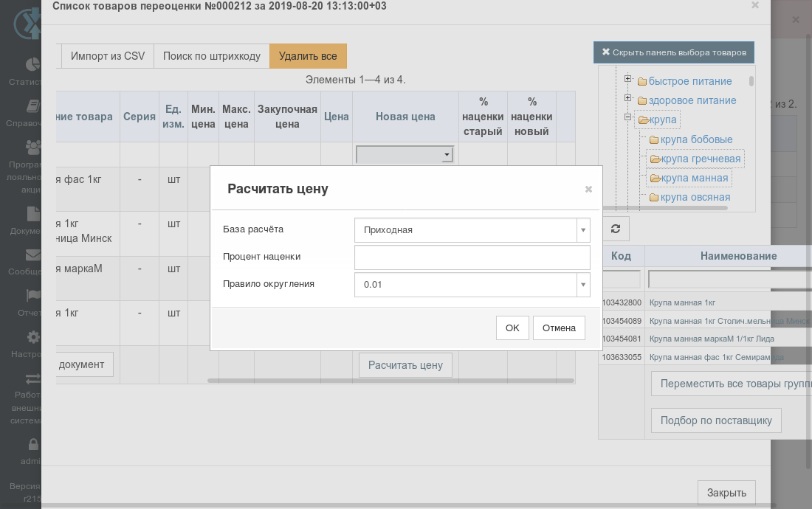Click "Импорт из CSV" button
This screenshot has height=509, width=812.
(x=108, y=56)
